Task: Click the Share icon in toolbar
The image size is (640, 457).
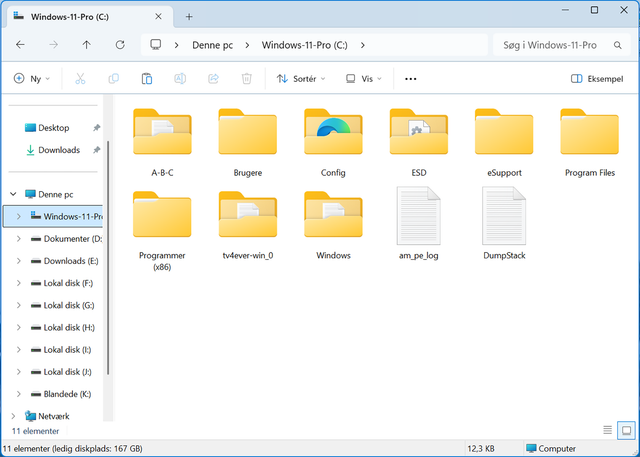Action: [213, 79]
